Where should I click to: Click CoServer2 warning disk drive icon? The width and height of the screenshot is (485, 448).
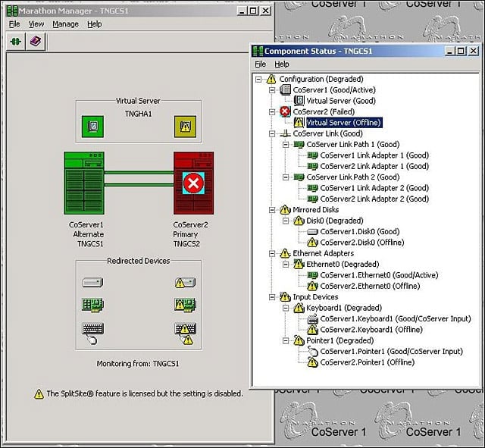pyautogui.click(x=185, y=282)
